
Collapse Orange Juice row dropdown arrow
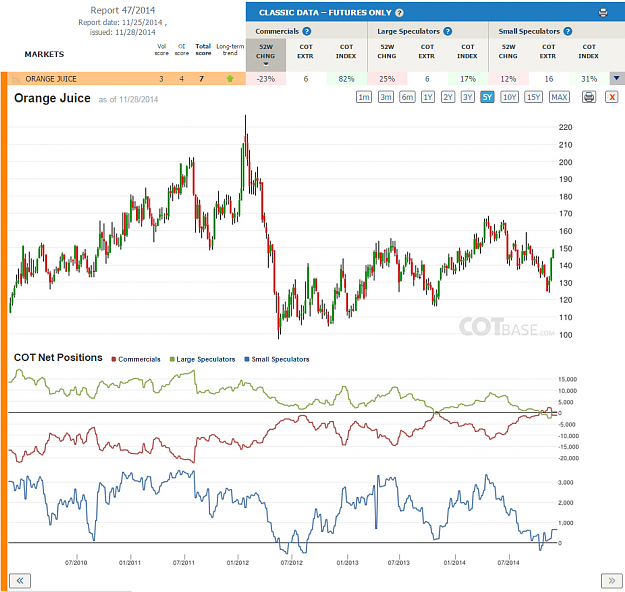(617, 79)
